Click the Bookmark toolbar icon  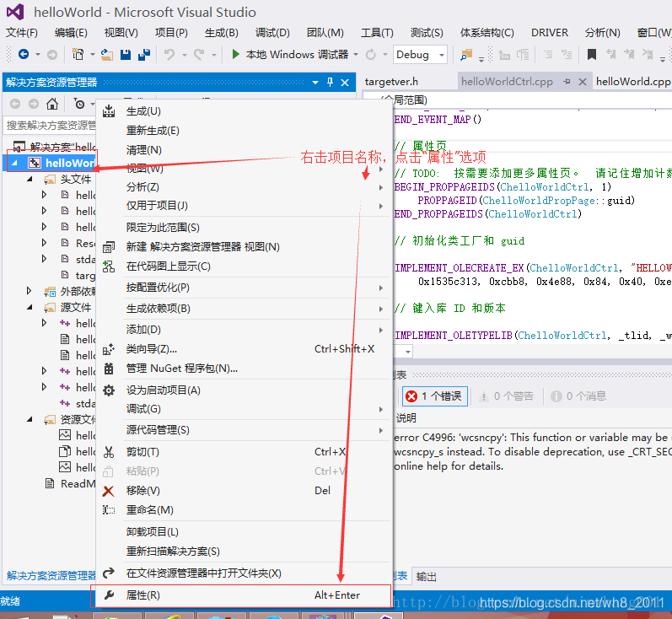tap(592, 55)
